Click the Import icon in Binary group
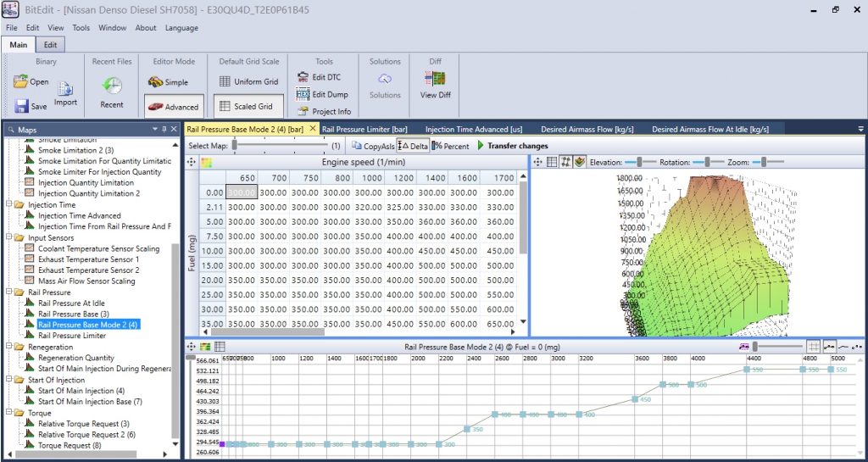This screenshot has height=462, width=868. pos(66,88)
